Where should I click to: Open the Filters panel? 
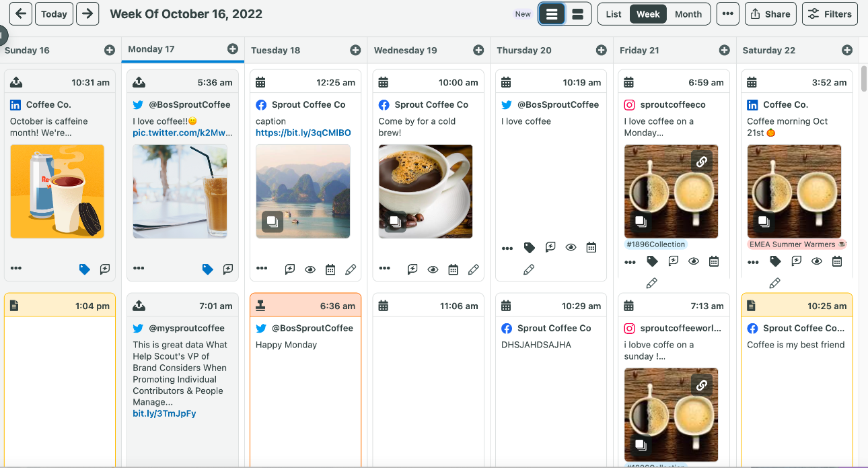[830, 14]
